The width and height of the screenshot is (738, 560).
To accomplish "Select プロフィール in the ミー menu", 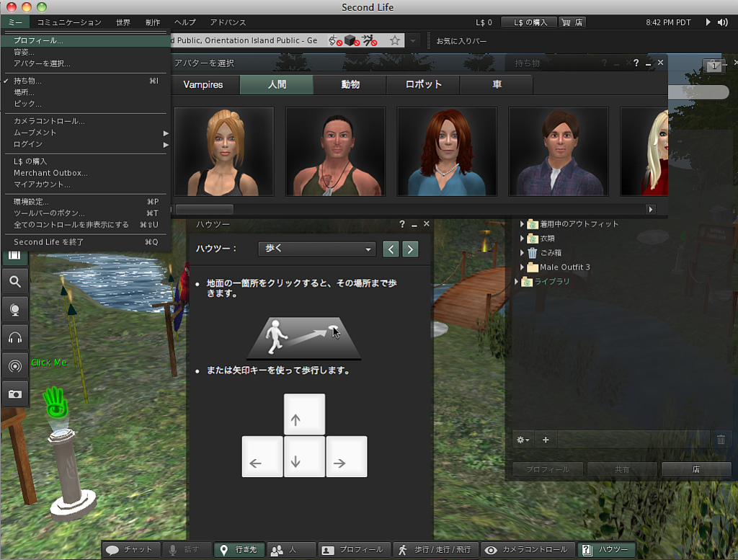I will [38, 41].
